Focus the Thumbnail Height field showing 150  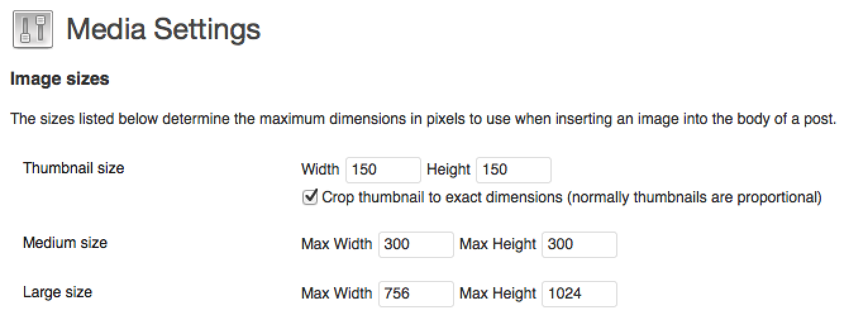click(x=513, y=170)
